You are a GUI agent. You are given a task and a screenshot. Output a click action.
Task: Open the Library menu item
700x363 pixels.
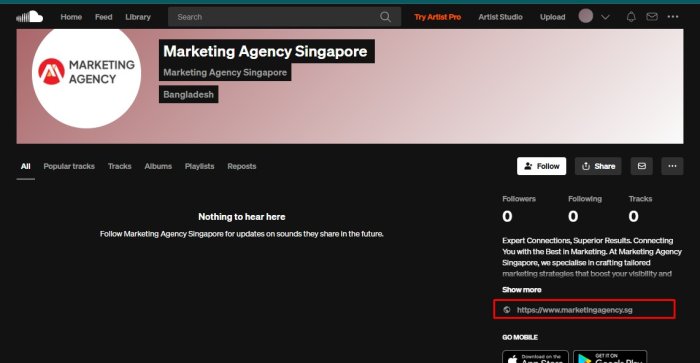(x=138, y=17)
